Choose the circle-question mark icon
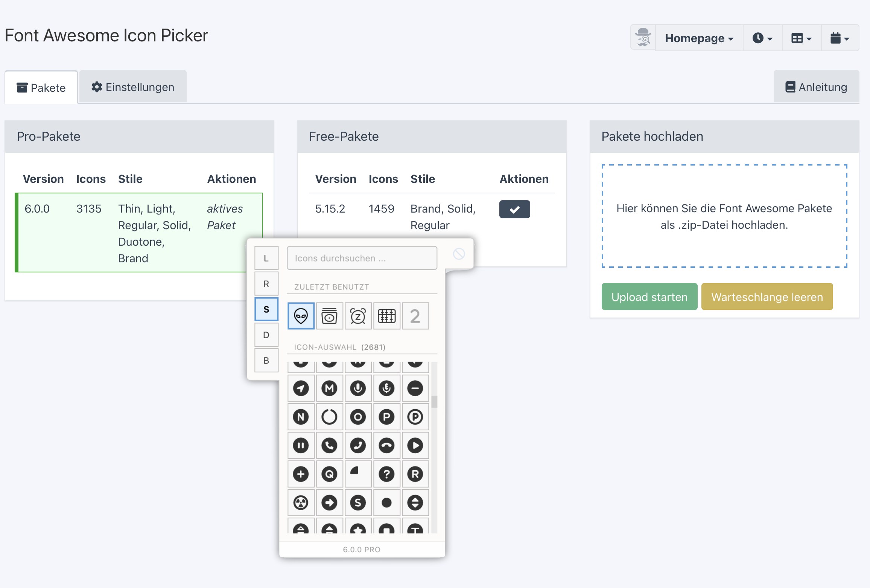The height and width of the screenshot is (588, 870). coord(386,474)
